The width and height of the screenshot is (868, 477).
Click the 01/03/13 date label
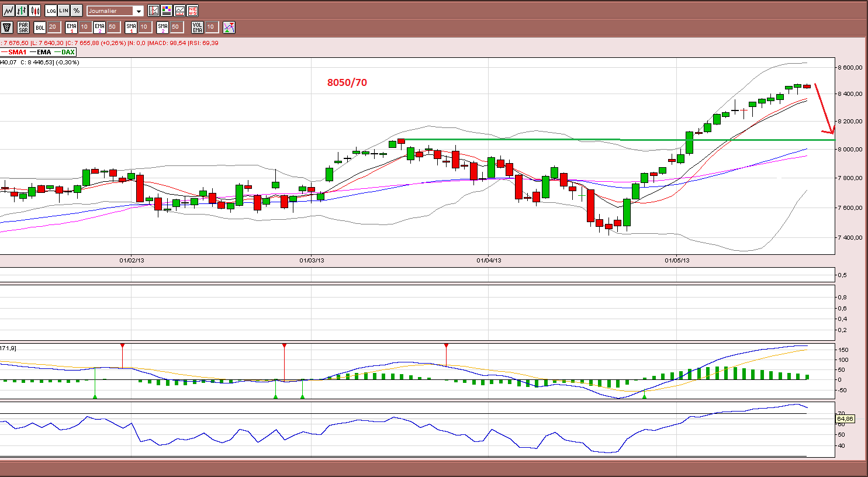[312, 261]
